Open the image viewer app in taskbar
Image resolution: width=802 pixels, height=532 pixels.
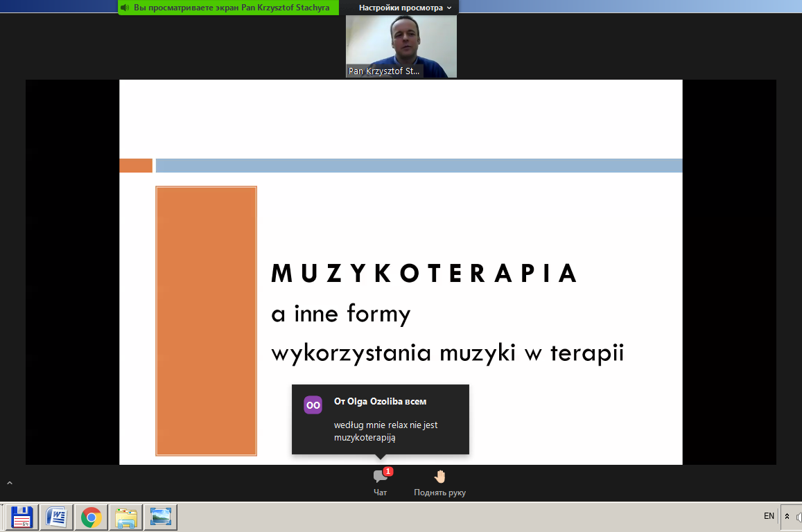pos(160,517)
